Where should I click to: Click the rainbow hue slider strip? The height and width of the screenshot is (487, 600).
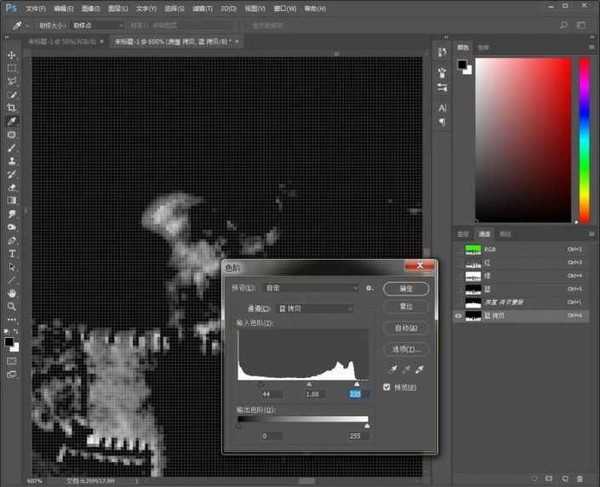pos(584,140)
